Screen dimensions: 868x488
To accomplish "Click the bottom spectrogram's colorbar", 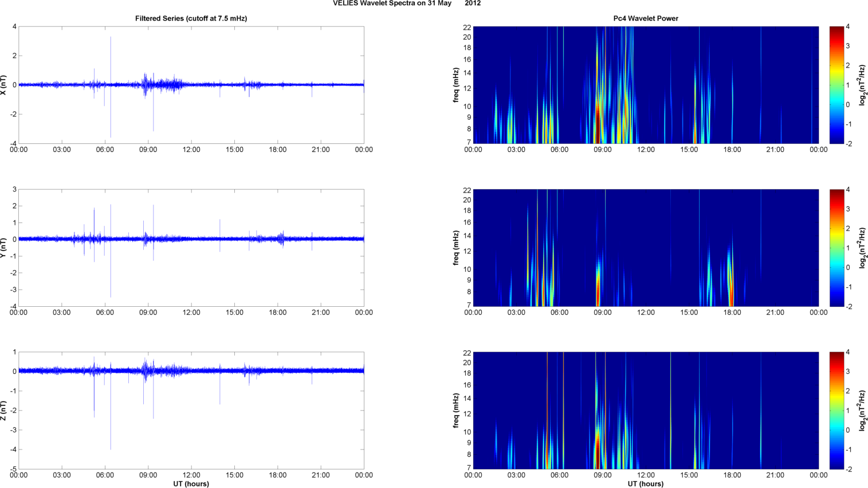I will pyautogui.click(x=836, y=411).
